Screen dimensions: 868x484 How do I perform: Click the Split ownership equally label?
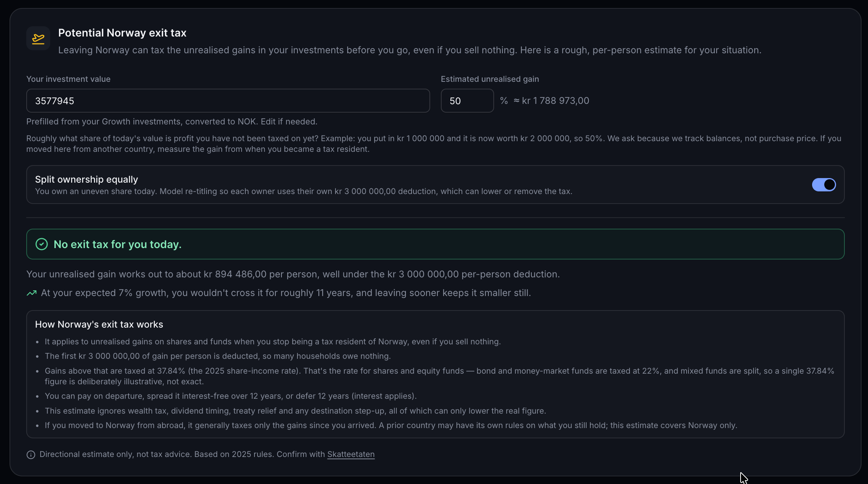[86, 179]
